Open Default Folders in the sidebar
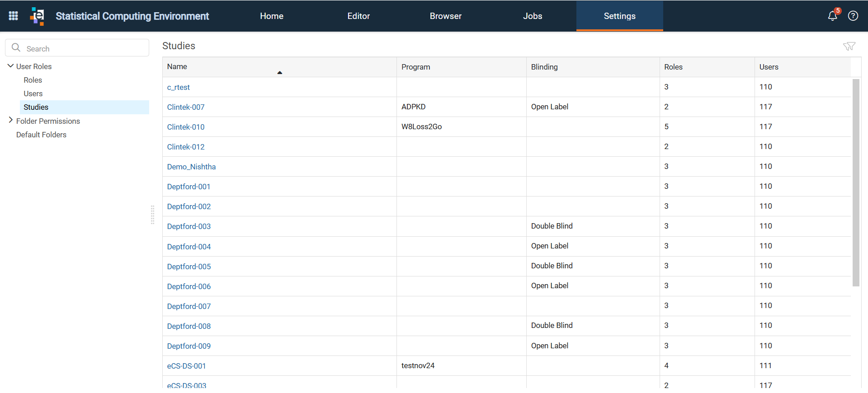Viewport: 868px width, 393px height. 41,135
